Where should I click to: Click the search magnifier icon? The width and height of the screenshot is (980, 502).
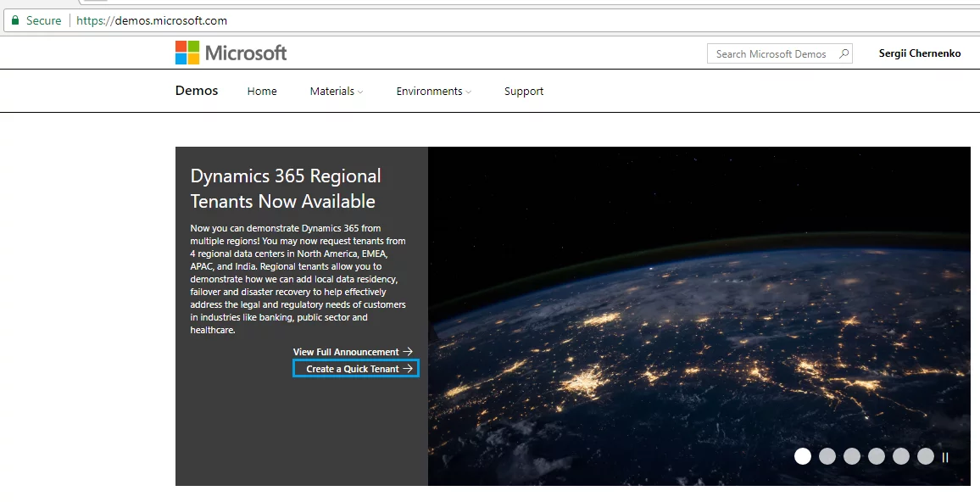[844, 53]
